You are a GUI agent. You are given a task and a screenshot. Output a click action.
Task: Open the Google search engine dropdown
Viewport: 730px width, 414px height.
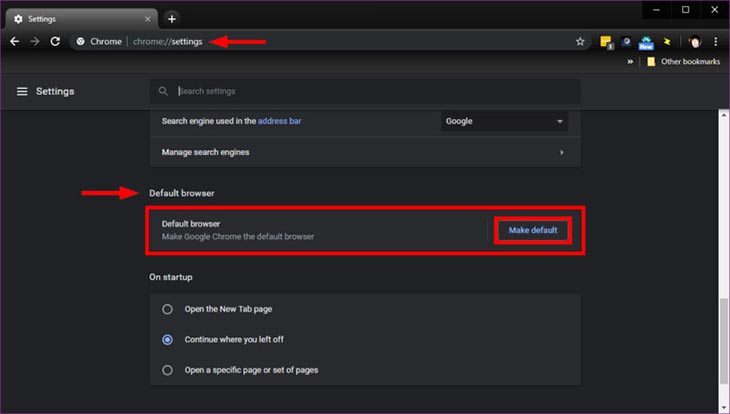504,122
